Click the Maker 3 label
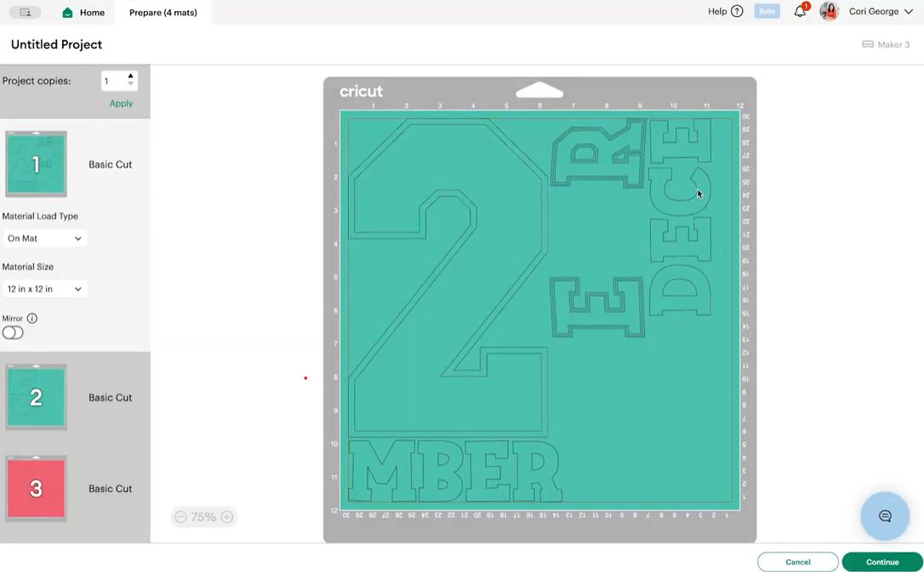The height and width of the screenshot is (572, 924). click(893, 44)
